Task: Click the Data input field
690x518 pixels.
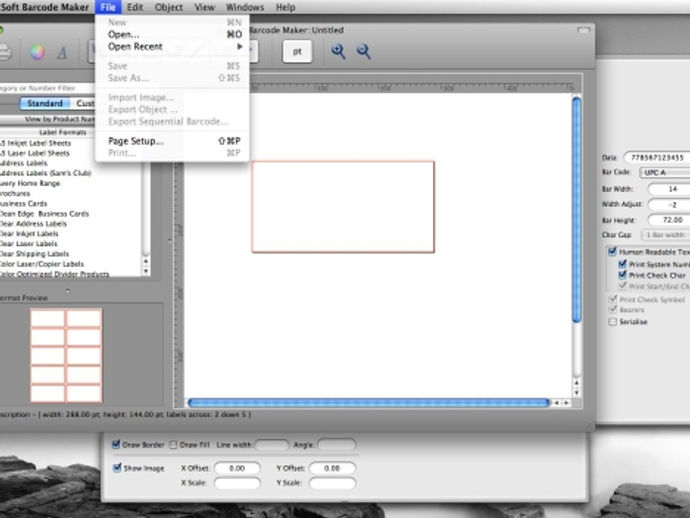Action: pos(657,157)
